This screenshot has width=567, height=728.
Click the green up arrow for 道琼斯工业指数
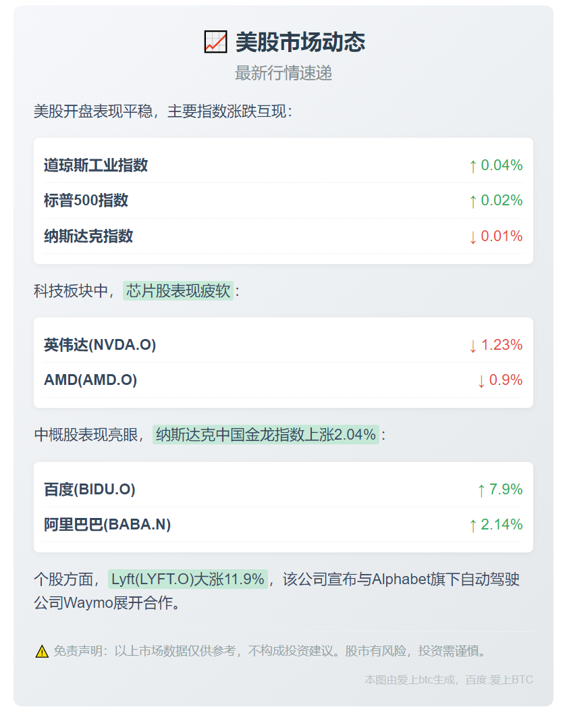473,166
